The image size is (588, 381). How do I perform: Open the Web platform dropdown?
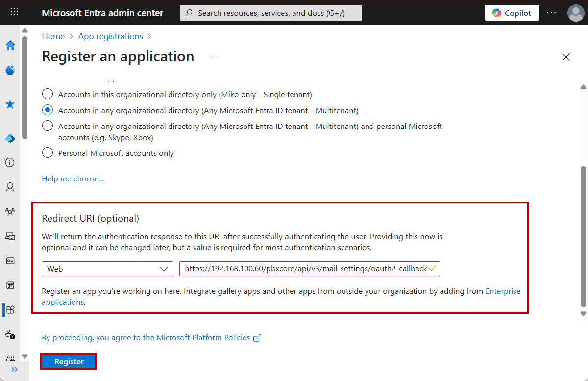click(107, 269)
